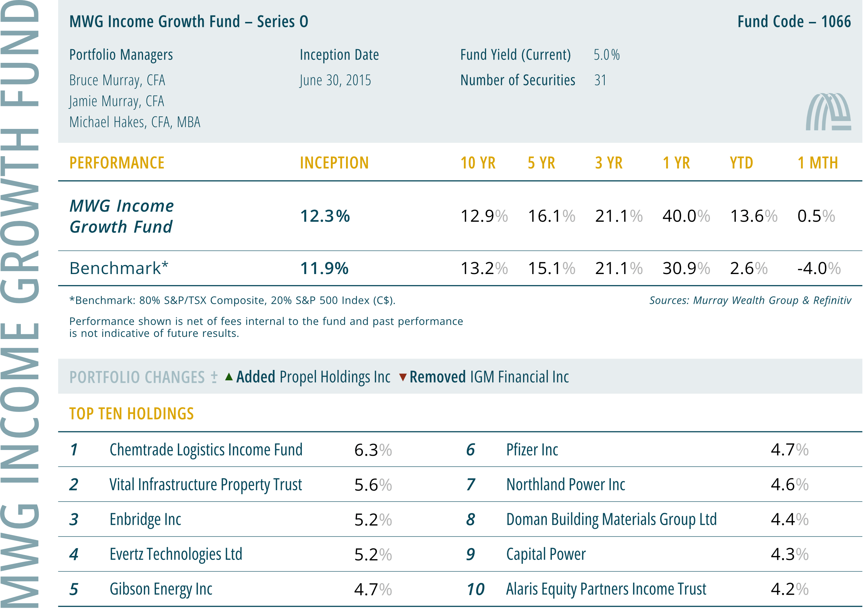This screenshot has width=868, height=612.
Task: Click the Fund Code – 1066 text
Action: (794, 22)
